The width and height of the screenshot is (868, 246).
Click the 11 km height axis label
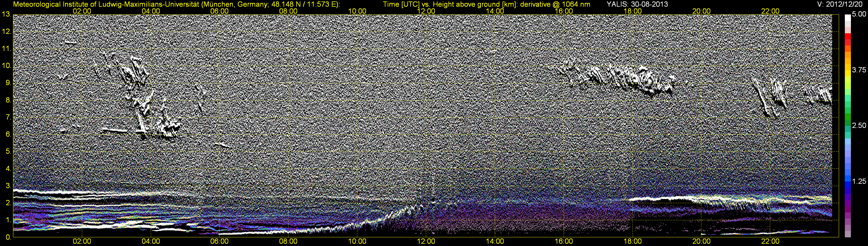point(7,49)
